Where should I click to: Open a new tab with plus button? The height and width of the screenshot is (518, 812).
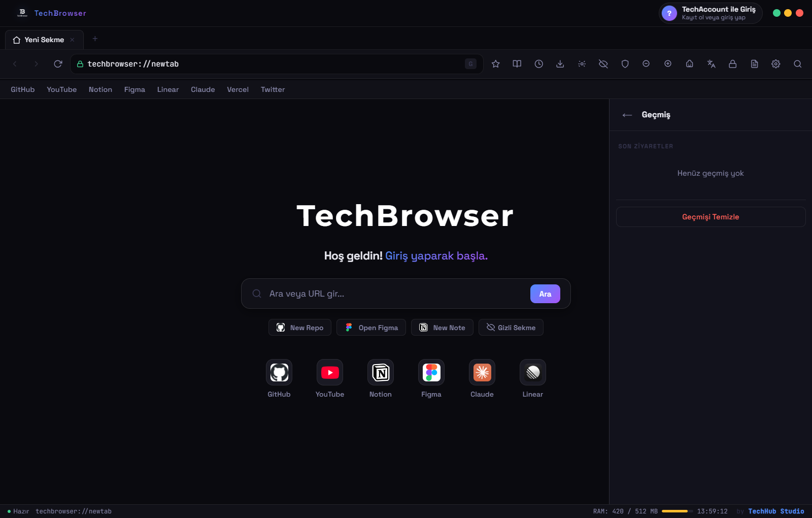(95, 39)
